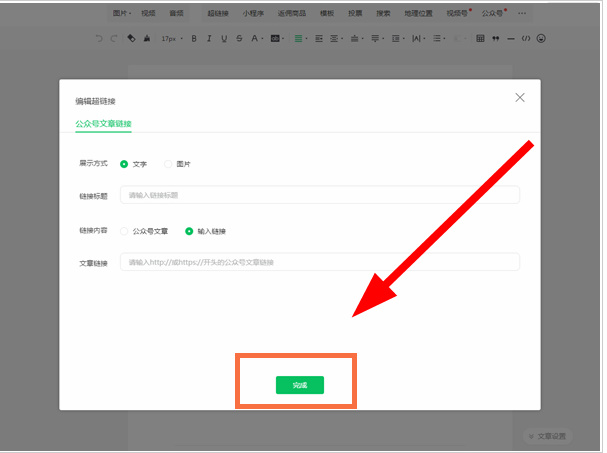Image resolution: width=607 pixels, height=453 pixels.
Task: Expand the 图片 insert dropdown
Action: pyautogui.click(x=122, y=13)
